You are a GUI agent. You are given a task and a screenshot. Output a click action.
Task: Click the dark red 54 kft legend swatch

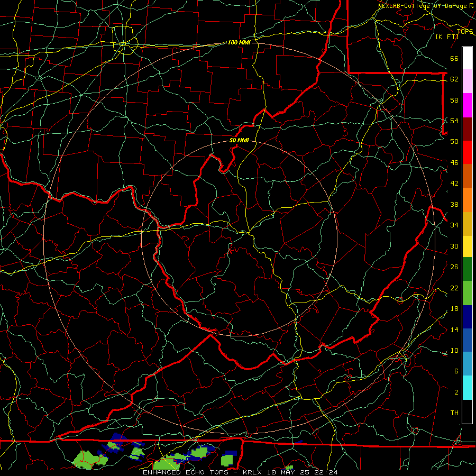(467, 129)
